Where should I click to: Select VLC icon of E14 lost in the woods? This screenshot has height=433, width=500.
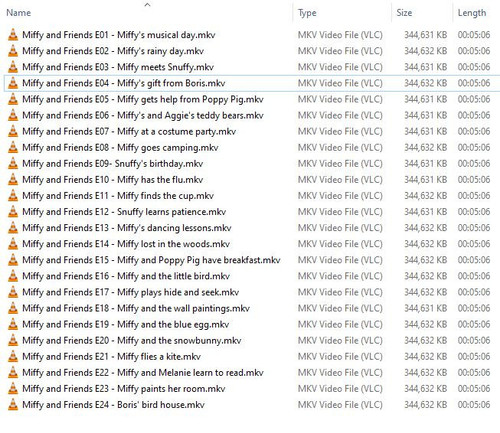coord(13,244)
